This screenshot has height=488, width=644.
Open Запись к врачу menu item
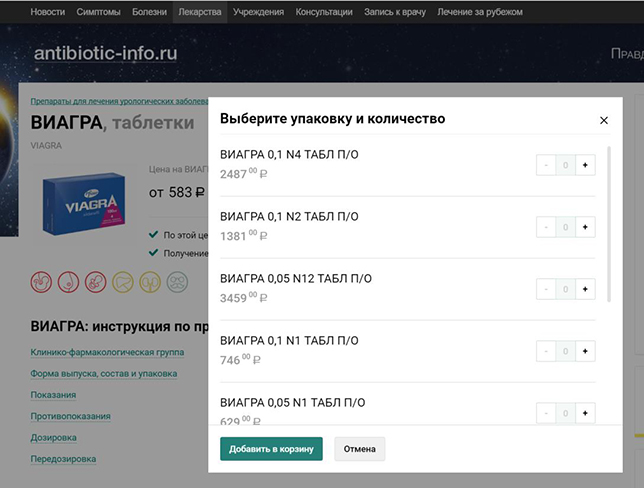(x=395, y=12)
